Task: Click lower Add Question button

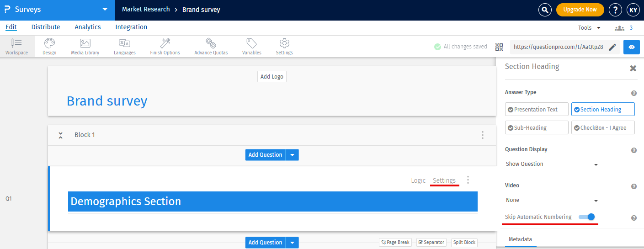Action: click(x=266, y=243)
